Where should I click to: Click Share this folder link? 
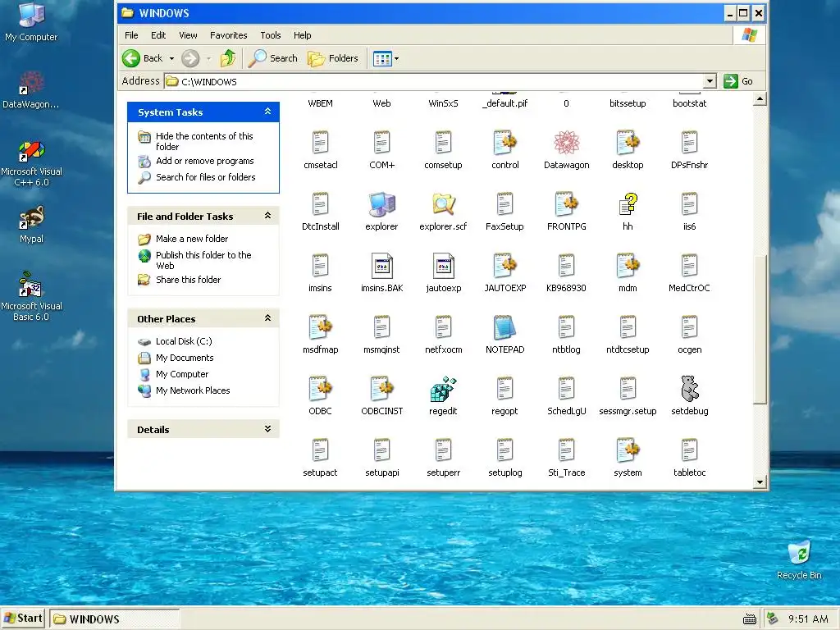coord(188,280)
